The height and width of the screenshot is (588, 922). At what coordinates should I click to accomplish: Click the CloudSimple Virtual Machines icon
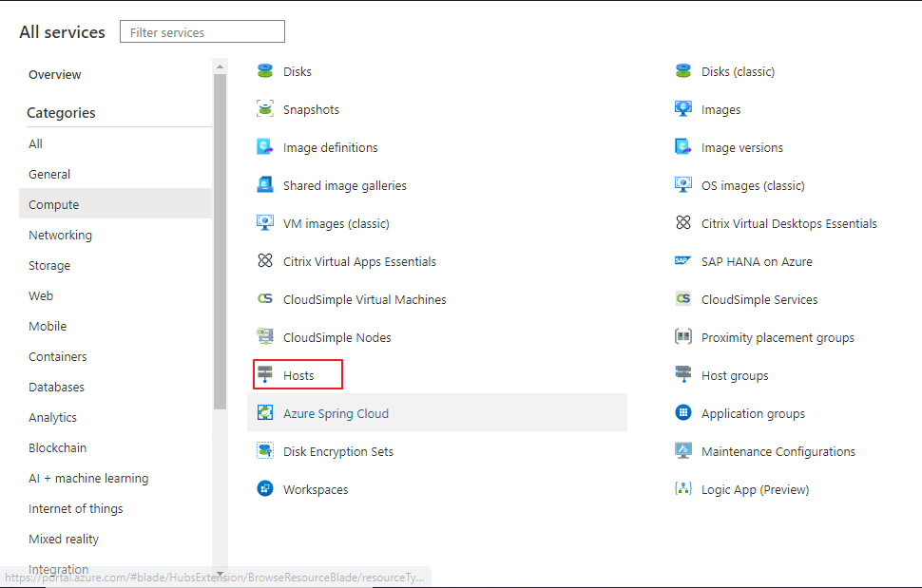click(265, 299)
